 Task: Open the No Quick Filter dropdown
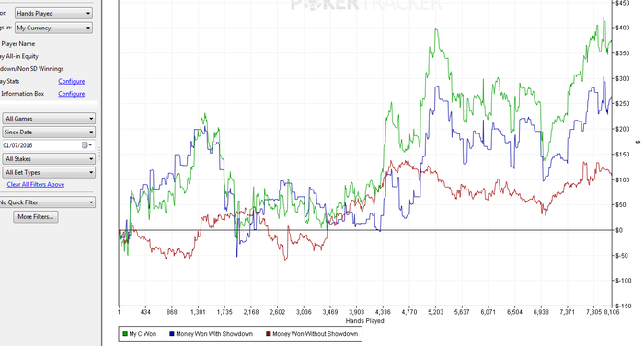pyautogui.click(x=47, y=202)
